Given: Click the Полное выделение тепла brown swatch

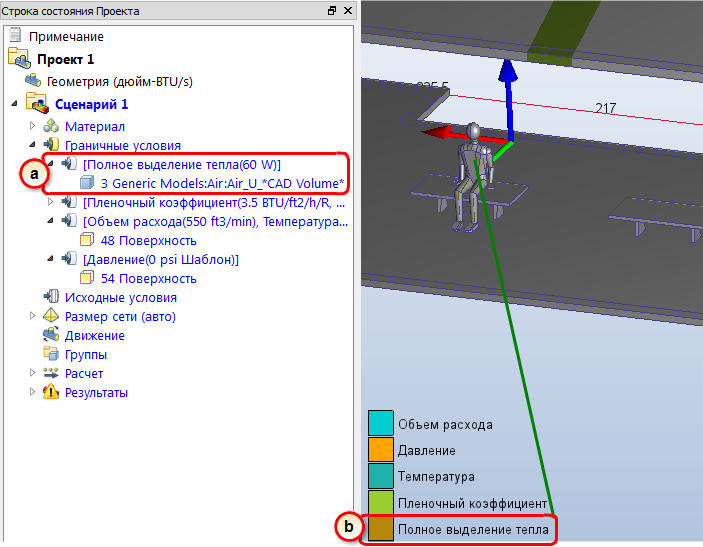Looking at the screenshot, I should (381, 529).
